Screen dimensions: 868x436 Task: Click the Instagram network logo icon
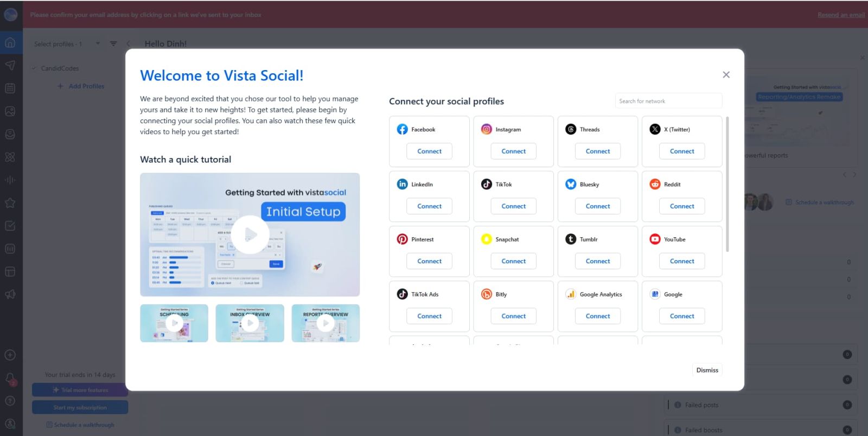tap(487, 129)
